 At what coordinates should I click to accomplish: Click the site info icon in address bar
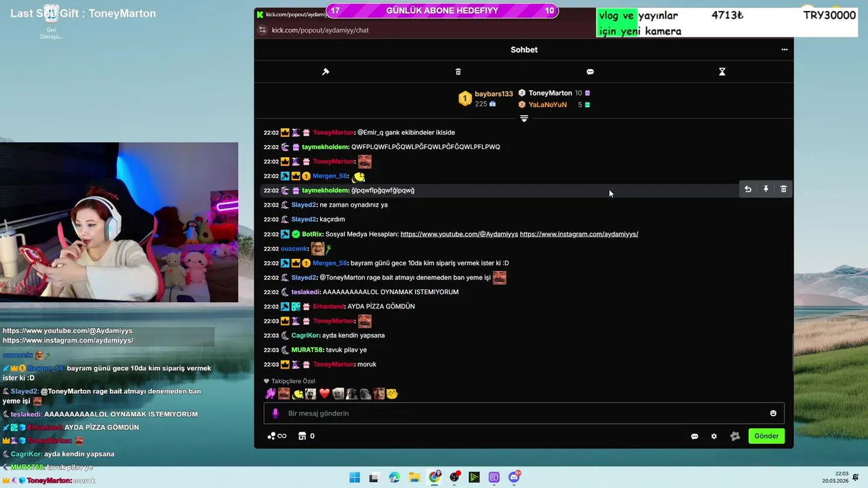coord(262,30)
